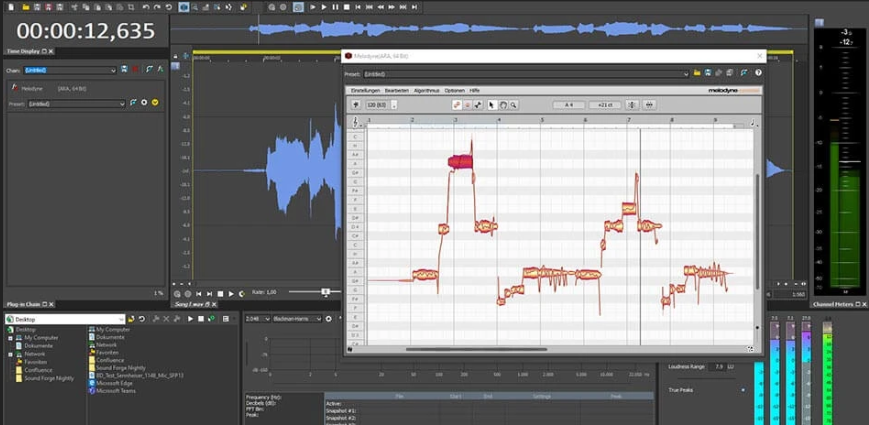This screenshot has width=869, height=425.
Task: Click Play in the waveform window transport
Action: click(231, 294)
